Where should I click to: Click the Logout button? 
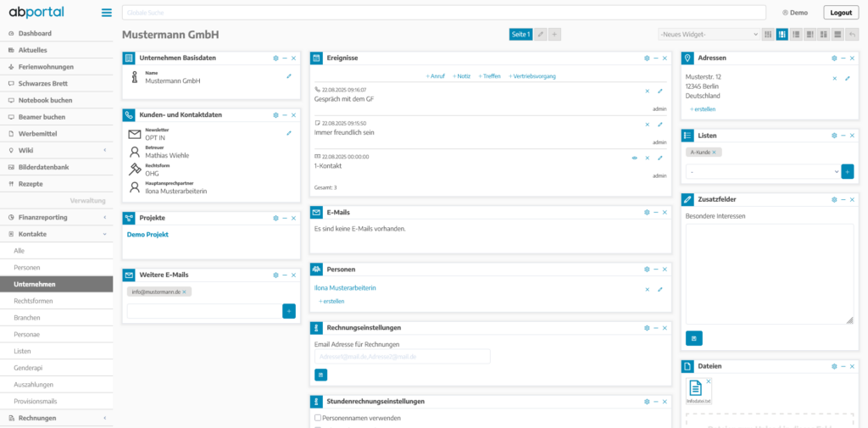pos(841,13)
